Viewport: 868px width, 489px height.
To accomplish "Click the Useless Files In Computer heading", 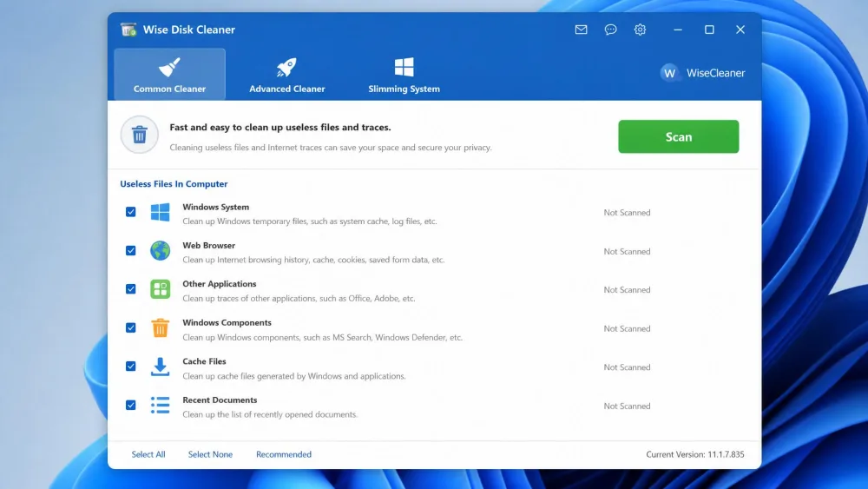I will point(174,184).
